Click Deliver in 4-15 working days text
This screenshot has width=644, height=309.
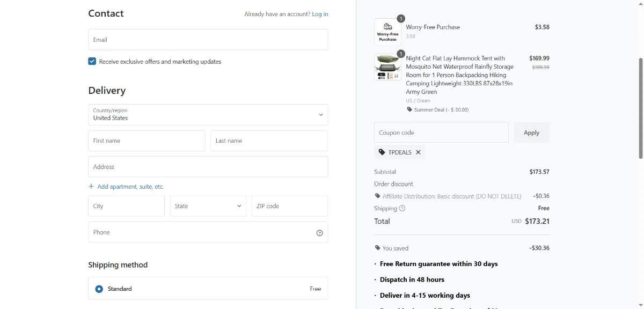click(425, 296)
